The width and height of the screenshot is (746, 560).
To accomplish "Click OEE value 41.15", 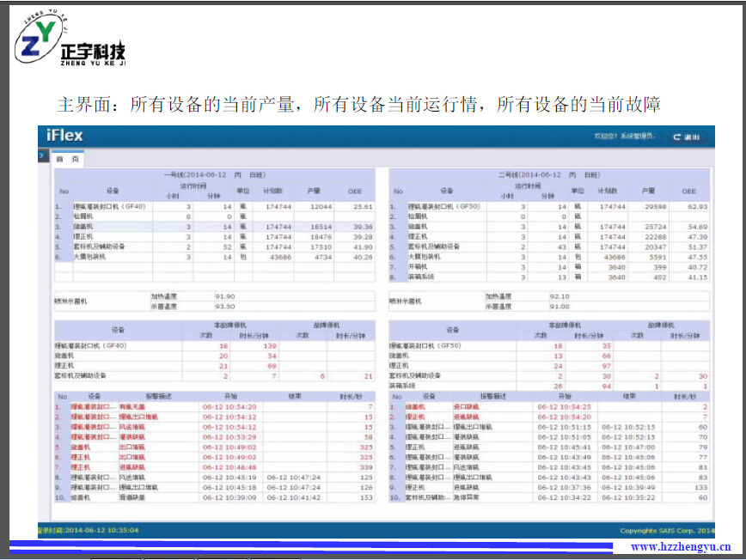I will coord(698,277).
